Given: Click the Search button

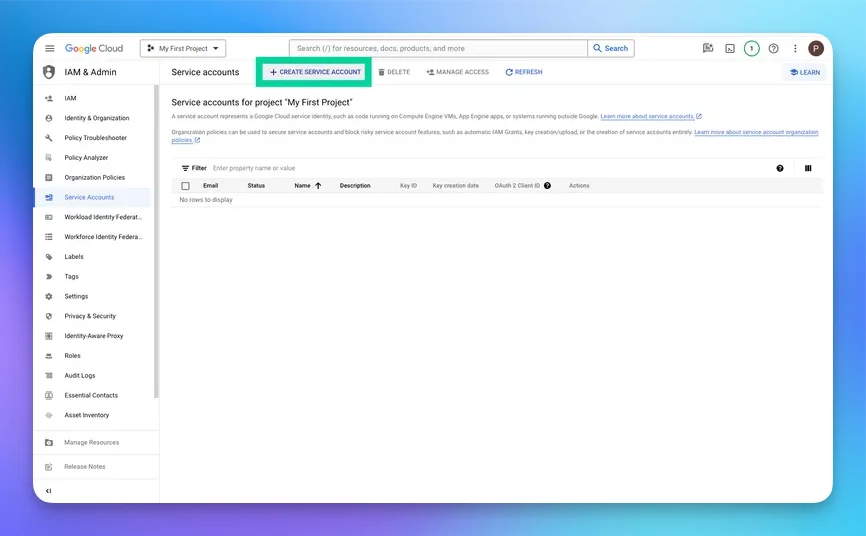Looking at the screenshot, I should 611,48.
